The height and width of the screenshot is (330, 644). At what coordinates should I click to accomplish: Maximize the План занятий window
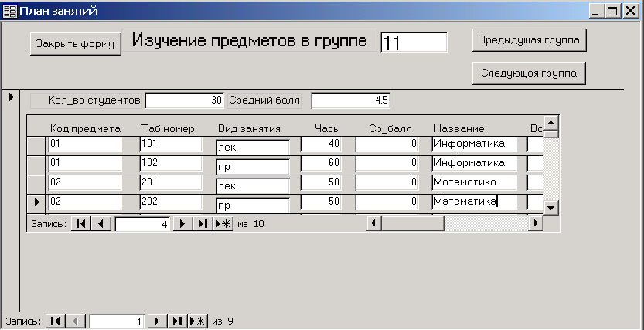pyautogui.click(x=612, y=11)
